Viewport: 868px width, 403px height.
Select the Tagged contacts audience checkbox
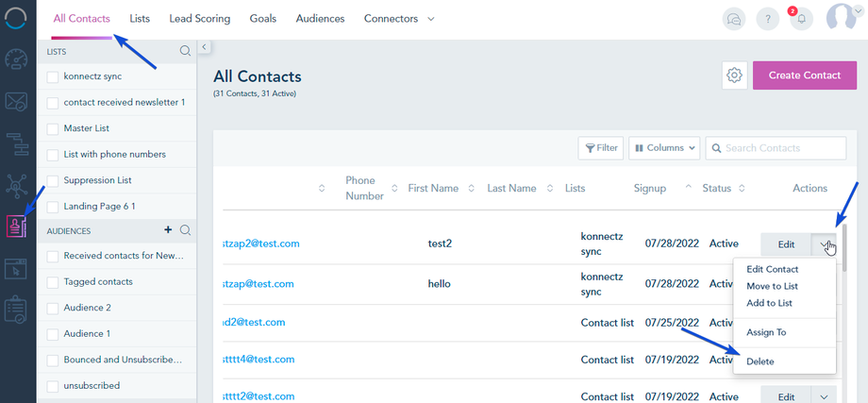(53, 282)
